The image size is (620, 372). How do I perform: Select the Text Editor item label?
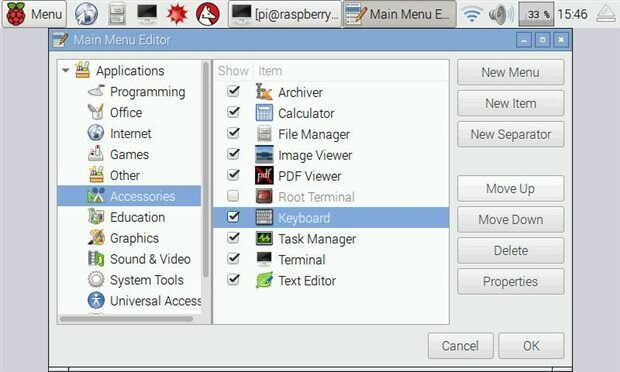[307, 281]
